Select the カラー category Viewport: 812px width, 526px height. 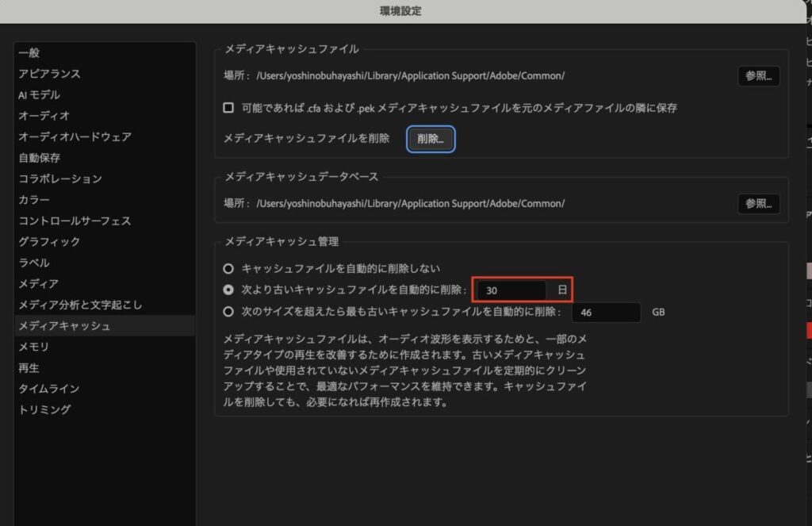[x=34, y=200]
